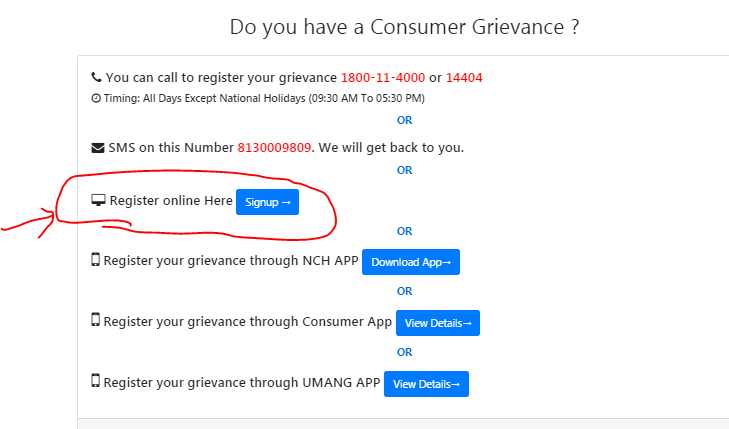Click 'Register your grievance through Consumer App' text

pyautogui.click(x=247, y=321)
